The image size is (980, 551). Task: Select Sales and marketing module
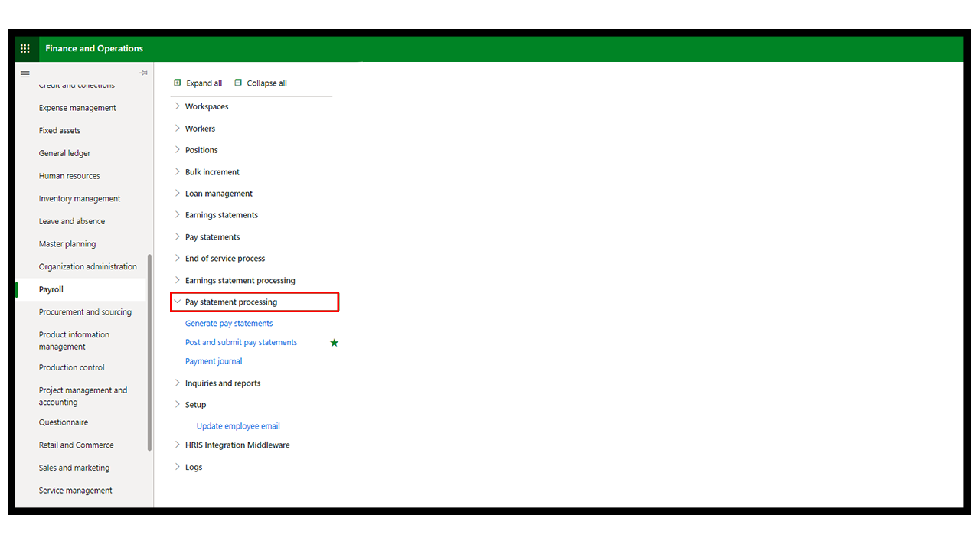74,468
